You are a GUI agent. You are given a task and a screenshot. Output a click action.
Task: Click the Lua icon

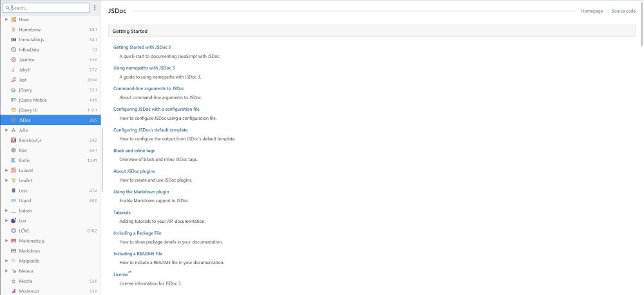(14, 221)
